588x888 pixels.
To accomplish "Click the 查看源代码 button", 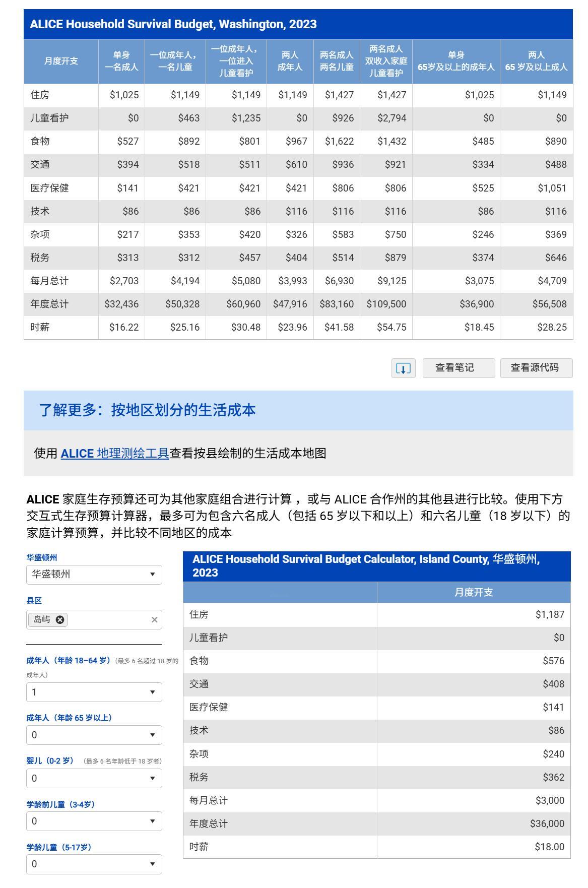I will pyautogui.click(x=536, y=368).
